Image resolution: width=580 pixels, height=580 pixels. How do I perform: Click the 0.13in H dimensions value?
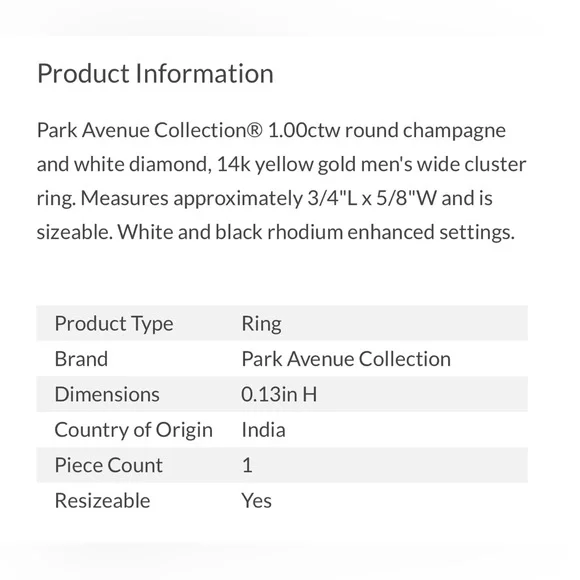(x=279, y=394)
